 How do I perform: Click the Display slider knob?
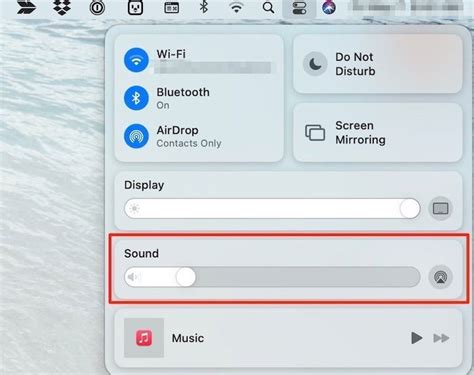(410, 209)
